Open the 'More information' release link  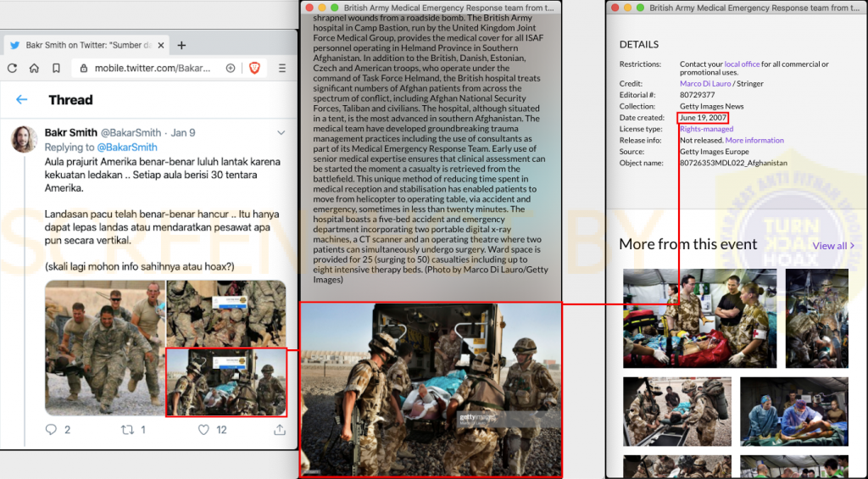[754, 141]
